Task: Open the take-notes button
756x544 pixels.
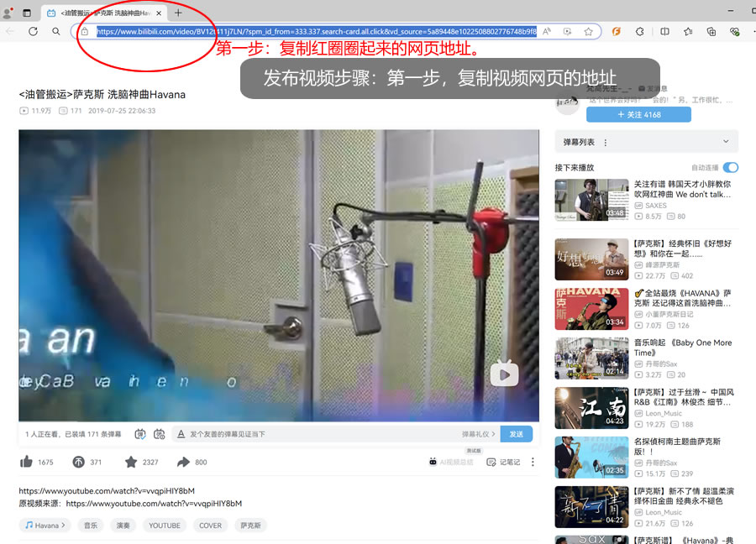Action: pos(503,462)
